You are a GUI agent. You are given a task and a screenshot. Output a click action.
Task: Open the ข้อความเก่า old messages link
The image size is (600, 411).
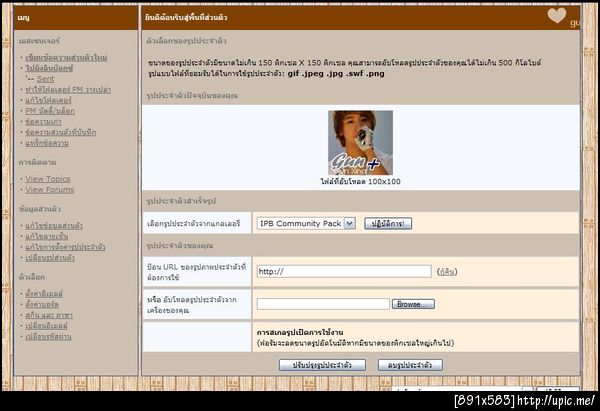coord(43,122)
